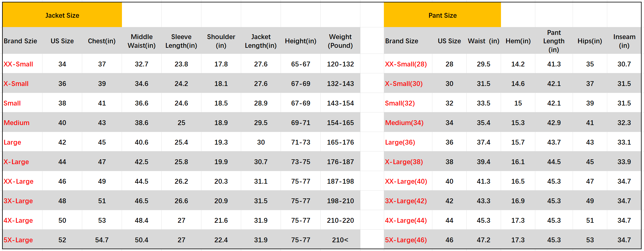Image resolution: width=644 pixels, height=251 pixels.
Task: Select the Sleeve Length(in) header cell
Action: pyautogui.click(x=181, y=41)
